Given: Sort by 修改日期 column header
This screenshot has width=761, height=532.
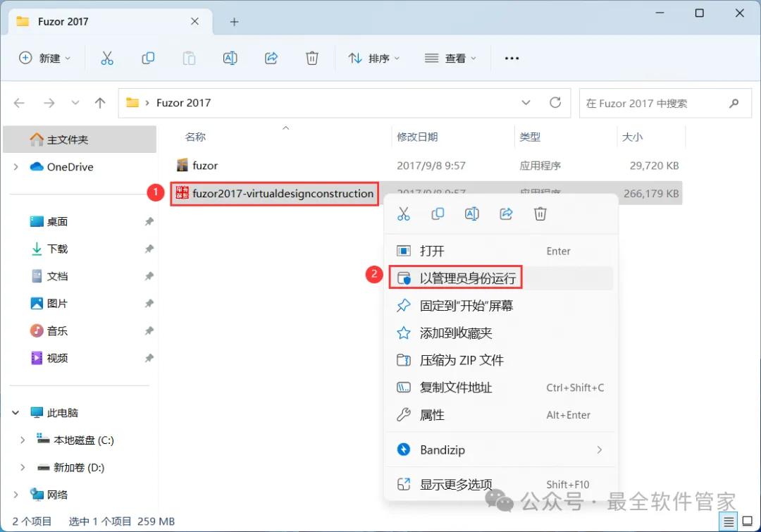Looking at the screenshot, I should pos(417,137).
